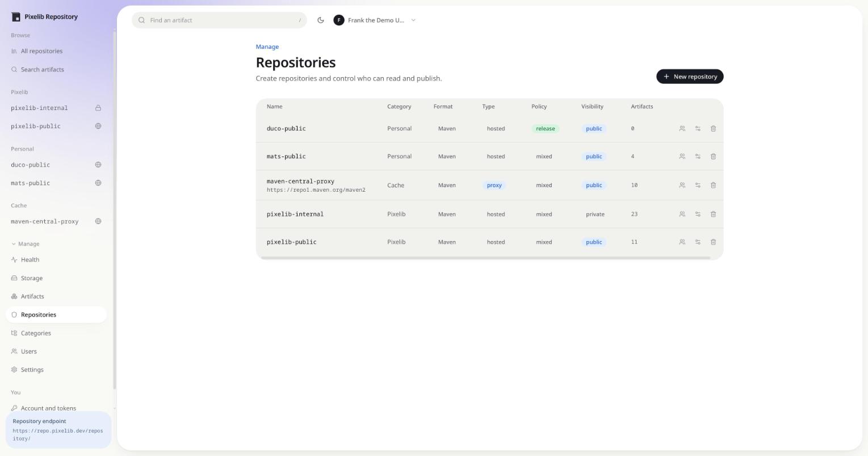This screenshot has height=456, width=868.
Task: Click the Manage breadcrumb link
Action: click(267, 47)
